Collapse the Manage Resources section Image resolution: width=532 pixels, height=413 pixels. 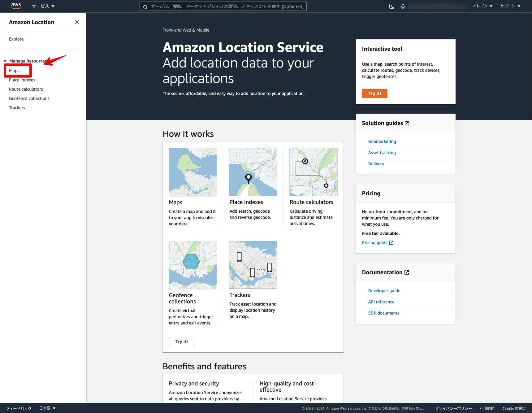(5, 61)
